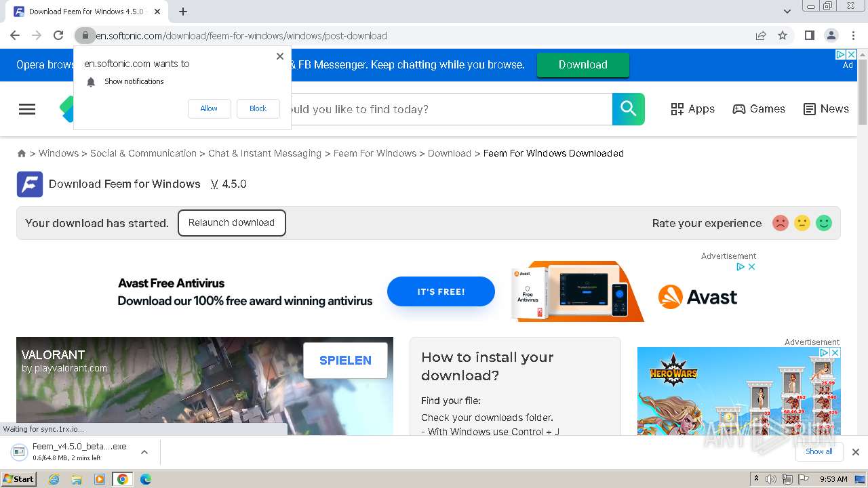Image resolution: width=868 pixels, height=488 pixels.
Task: Go back with the browser back arrow
Action: tap(15, 35)
